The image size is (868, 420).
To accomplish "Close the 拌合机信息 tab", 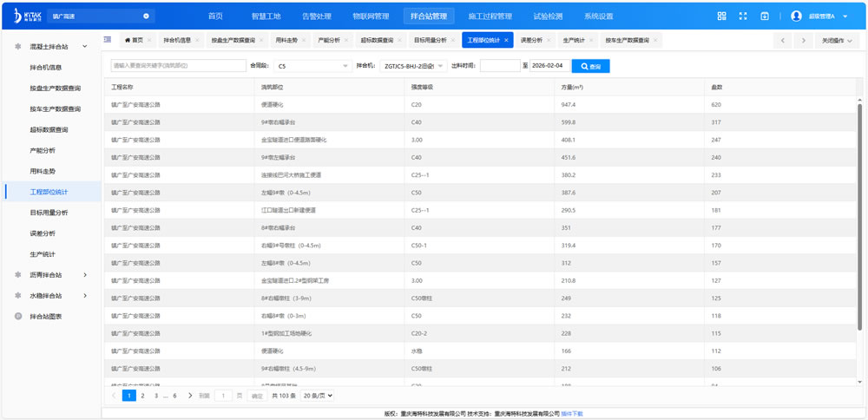I will click(x=198, y=40).
